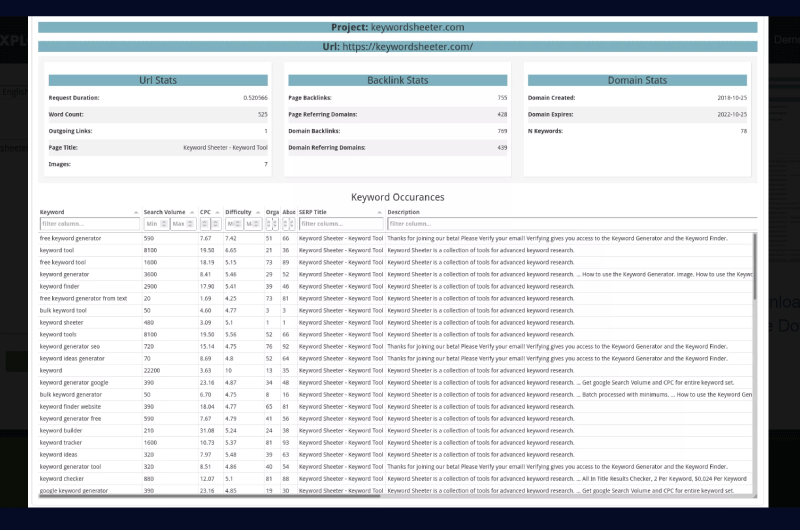Image resolution: width=800 pixels, height=530 pixels.
Task: Click the Keyword Occurances heading
Action: click(398, 197)
